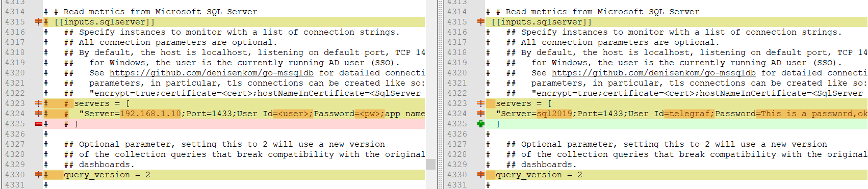Click the green added-line marker at line 4325 in right pane

(481, 124)
